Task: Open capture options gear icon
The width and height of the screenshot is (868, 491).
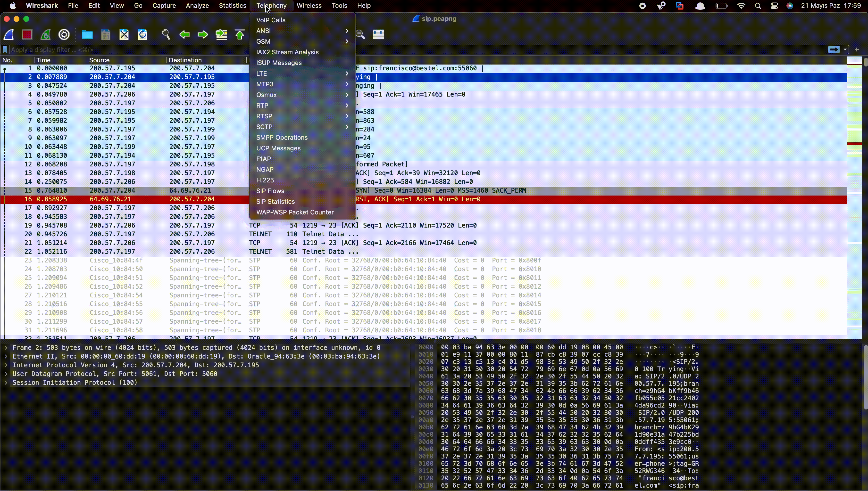Action: point(64,34)
